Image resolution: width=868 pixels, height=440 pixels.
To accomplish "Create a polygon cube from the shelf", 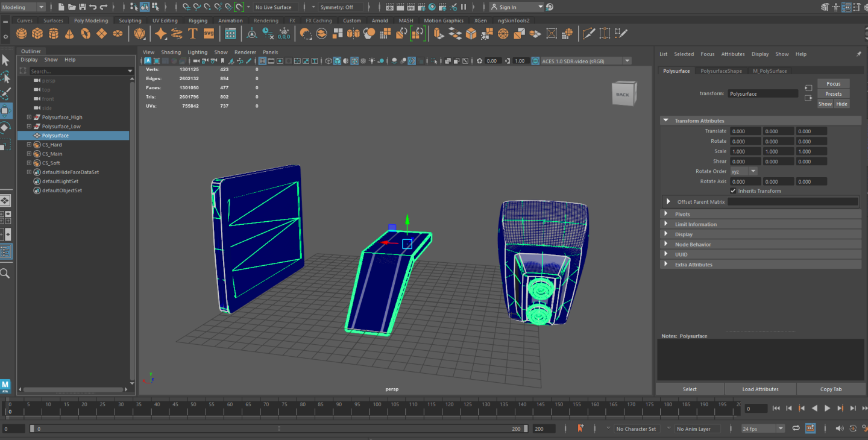I will 37,33.
